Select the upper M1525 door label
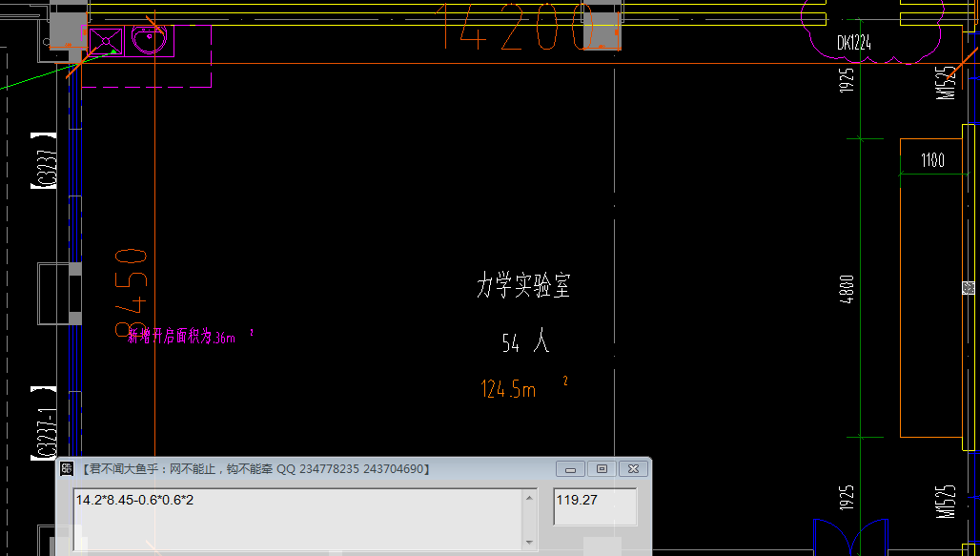980x556 pixels. click(x=946, y=83)
